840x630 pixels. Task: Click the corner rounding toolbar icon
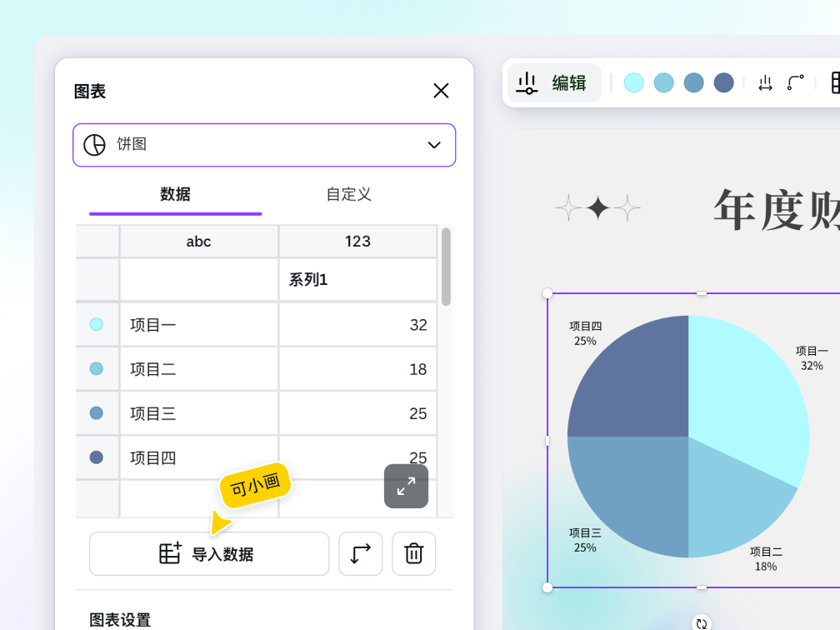tap(796, 83)
